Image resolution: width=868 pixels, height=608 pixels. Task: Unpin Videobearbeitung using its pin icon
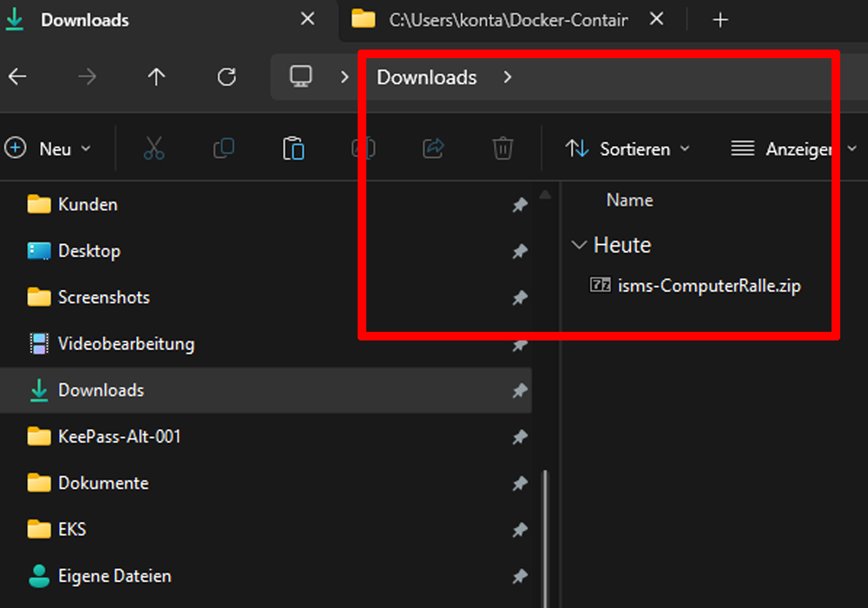(519, 344)
